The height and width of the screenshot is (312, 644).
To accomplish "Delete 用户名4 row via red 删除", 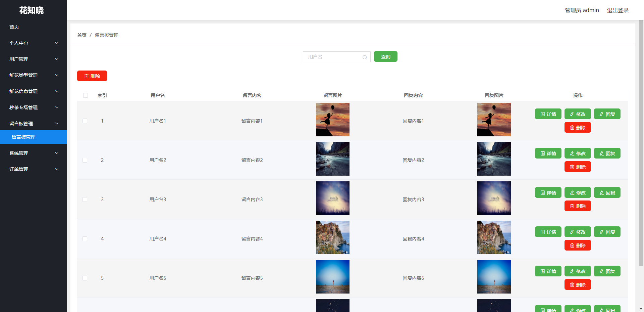I will coord(578,246).
